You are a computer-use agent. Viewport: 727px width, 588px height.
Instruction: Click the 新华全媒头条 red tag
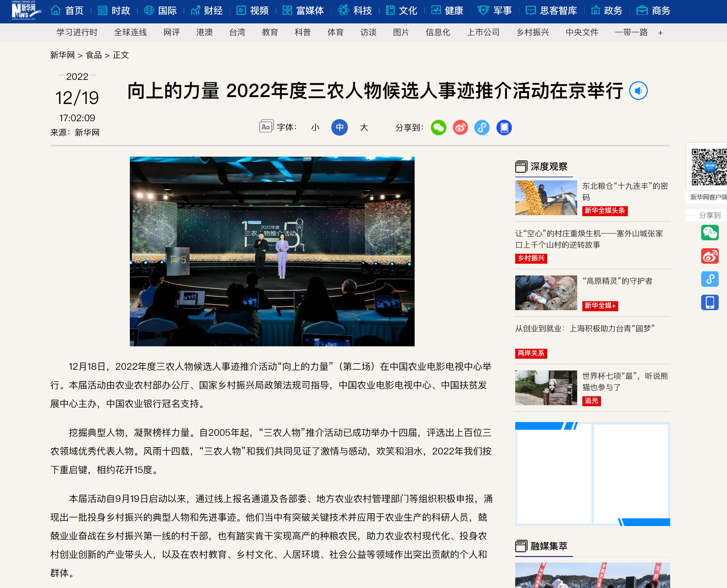coord(605,211)
